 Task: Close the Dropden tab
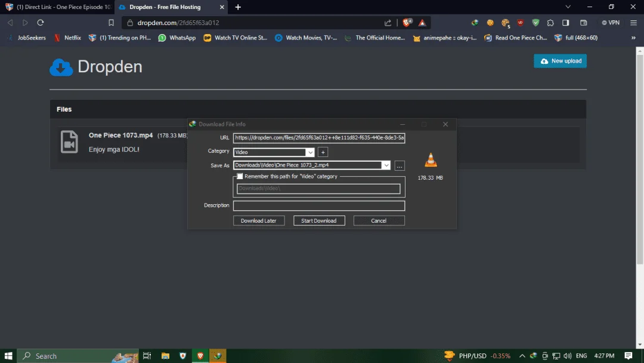point(222,7)
